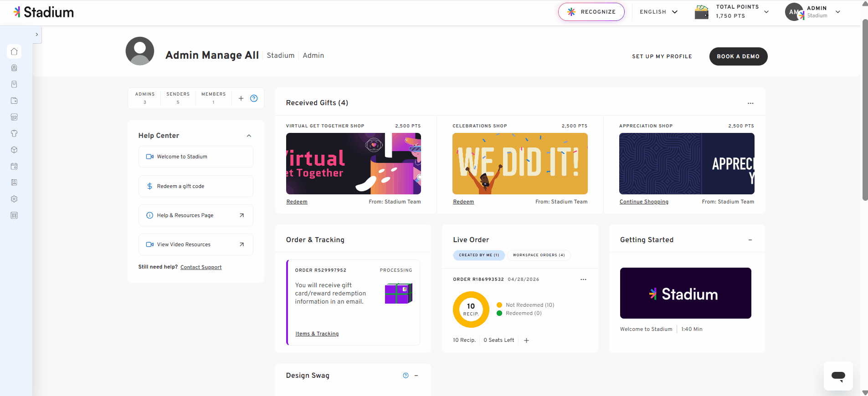
Task: Click the plus icon to add members
Action: click(241, 98)
